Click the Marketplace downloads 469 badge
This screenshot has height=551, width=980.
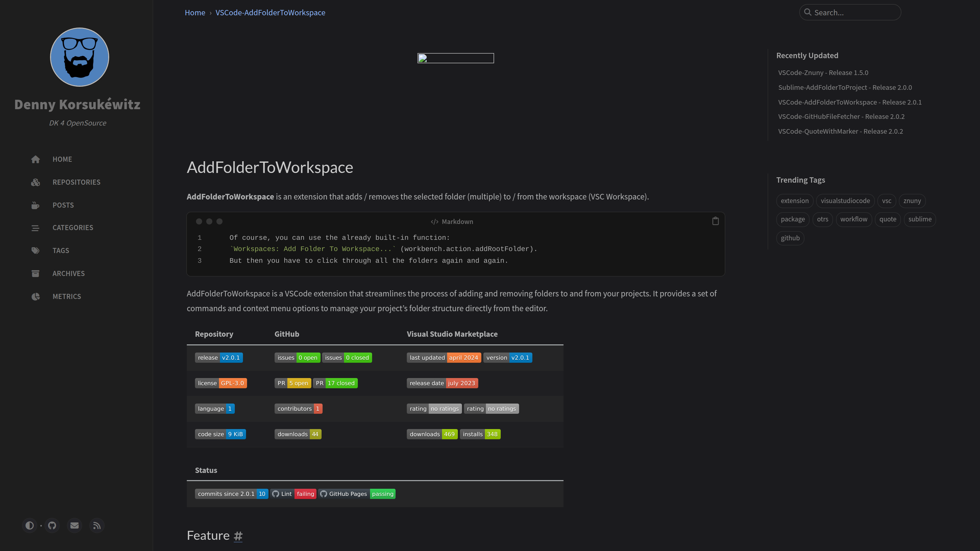coord(432,434)
